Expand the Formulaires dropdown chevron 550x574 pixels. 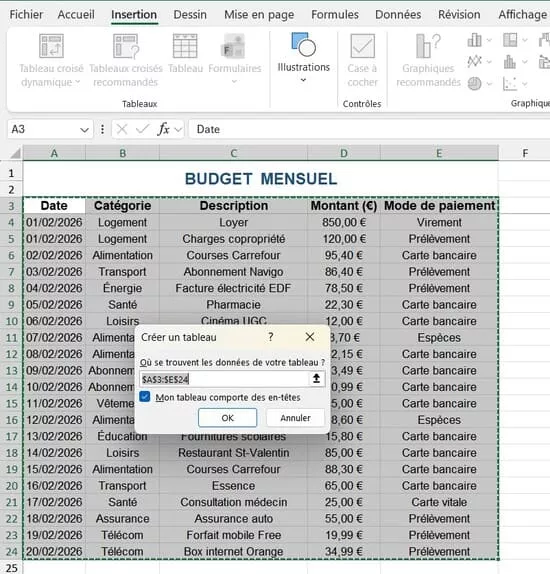click(234, 81)
